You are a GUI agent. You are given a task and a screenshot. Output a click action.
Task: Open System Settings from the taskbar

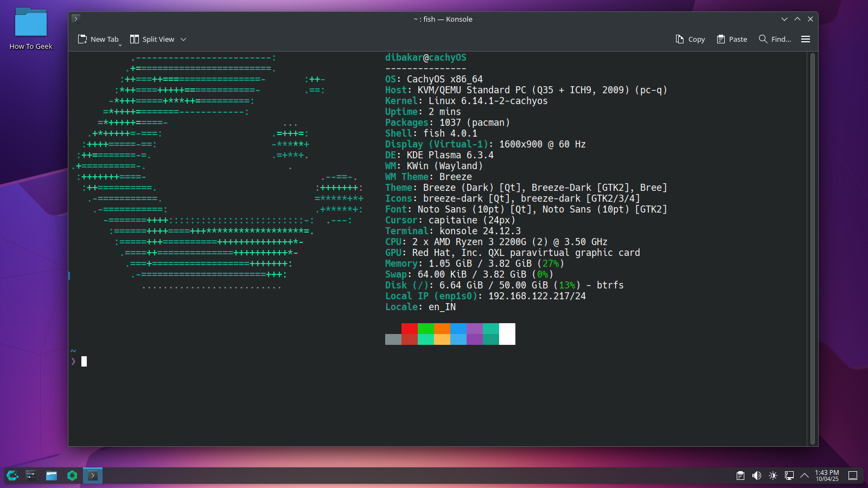pyautogui.click(x=31, y=476)
